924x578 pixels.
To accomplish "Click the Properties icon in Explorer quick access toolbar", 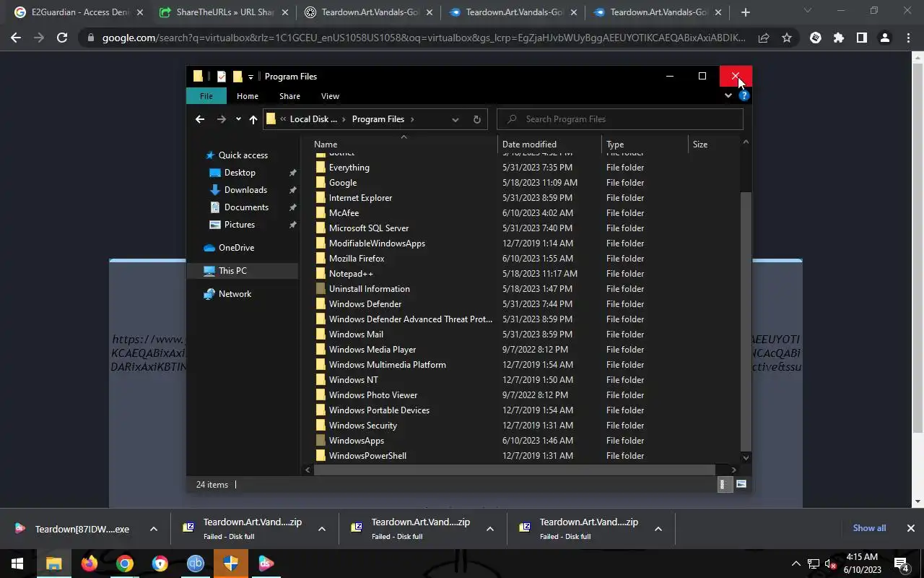I will pos(222,77).
